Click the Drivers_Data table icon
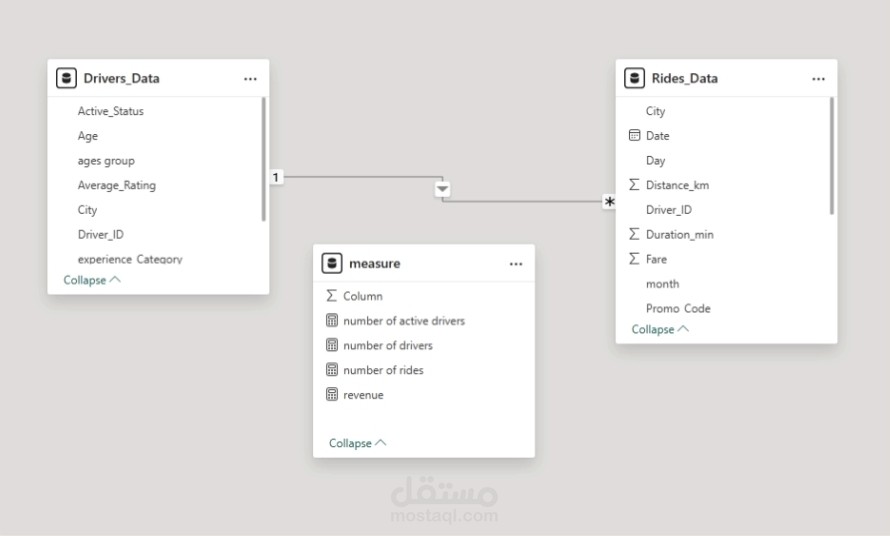890x536 pixels. coord(68,78)
